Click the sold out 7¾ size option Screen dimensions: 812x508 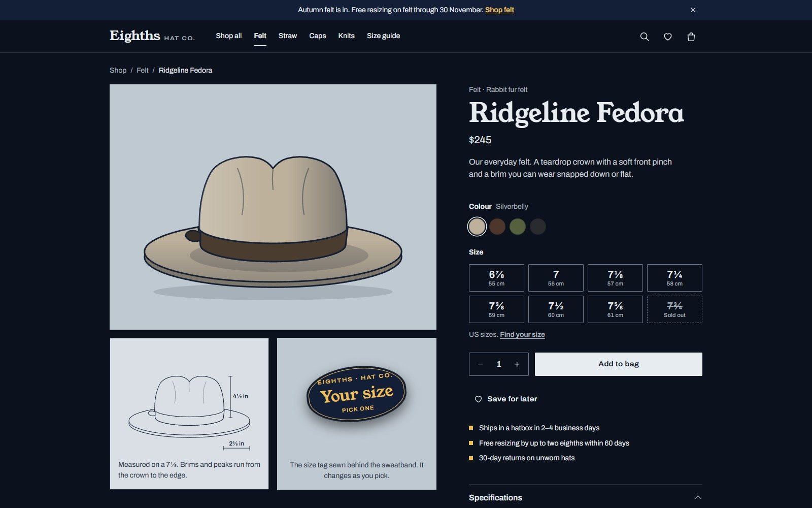[674, 309]
